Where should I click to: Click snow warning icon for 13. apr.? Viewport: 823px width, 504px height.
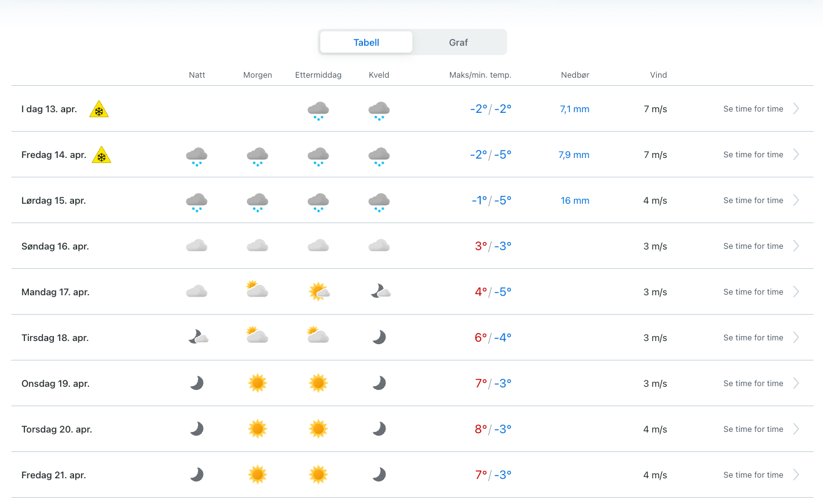click(98, 110)
